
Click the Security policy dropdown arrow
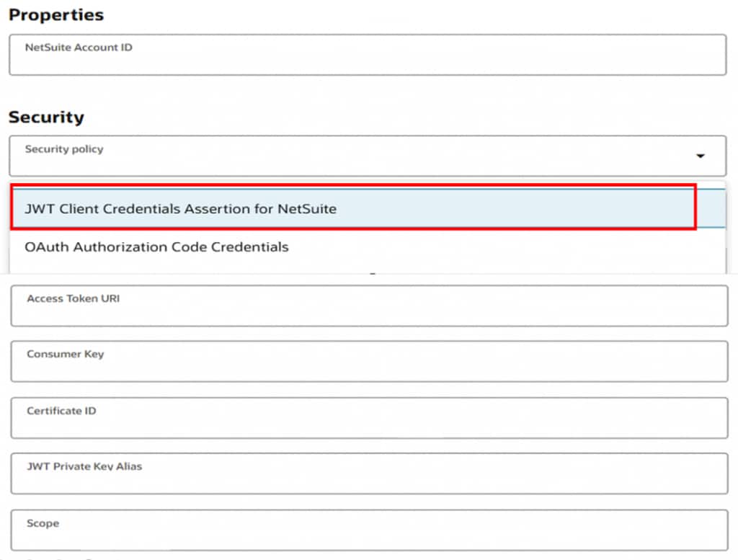pos(700,156)
